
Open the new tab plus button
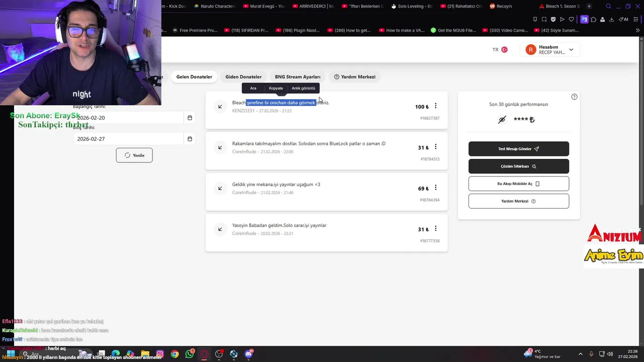(x=589, y=7)
